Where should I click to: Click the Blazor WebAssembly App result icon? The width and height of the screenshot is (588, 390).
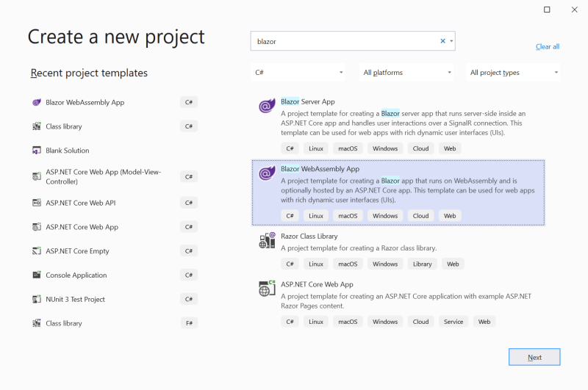(x=267, y=173)
